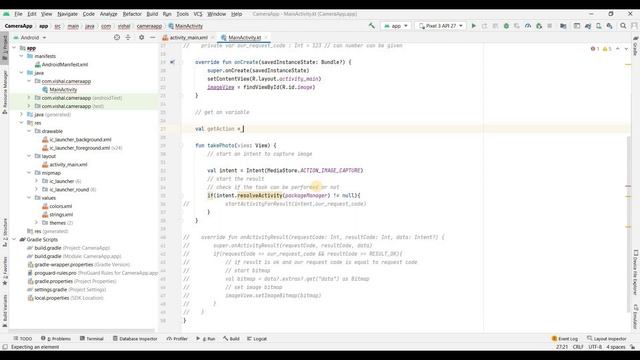
Task: Toggle tool window bars via status bar corner icon
Action: pyautogui.click(x=4, y=347)
